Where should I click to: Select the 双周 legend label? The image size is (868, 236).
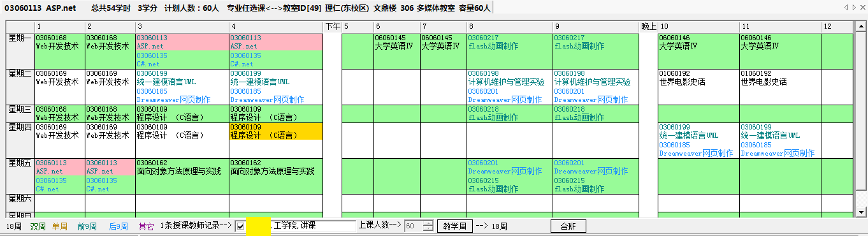(x=38, y=226)
